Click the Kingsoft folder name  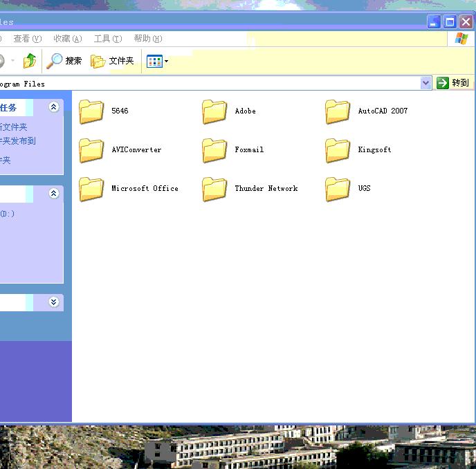374,149
